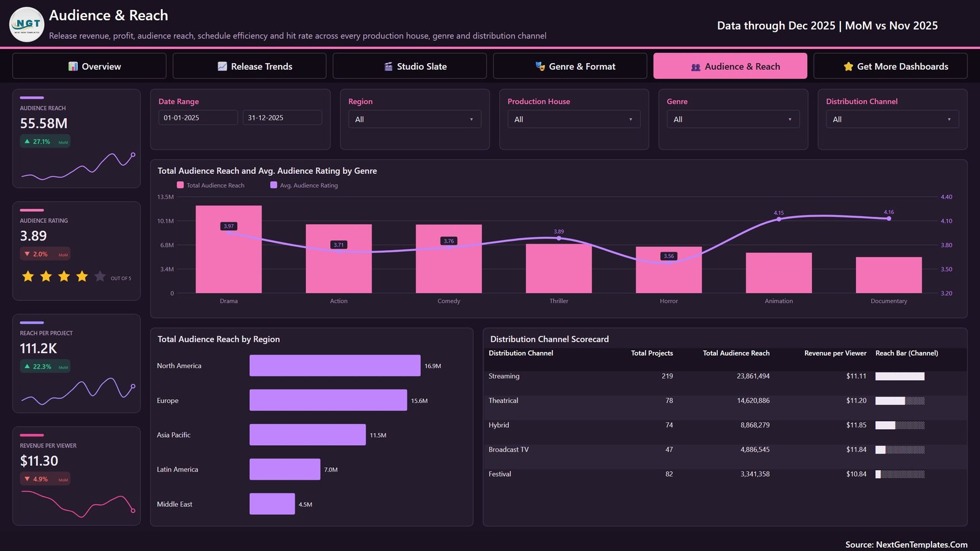Click the end date field 31-12-2025
980x551 pixels.
282,118
